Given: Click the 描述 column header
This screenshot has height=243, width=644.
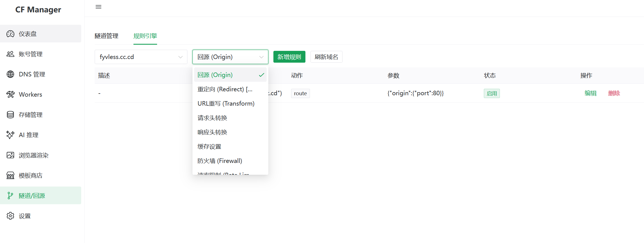Looking at the screenshot, I should tap(104, 76).
